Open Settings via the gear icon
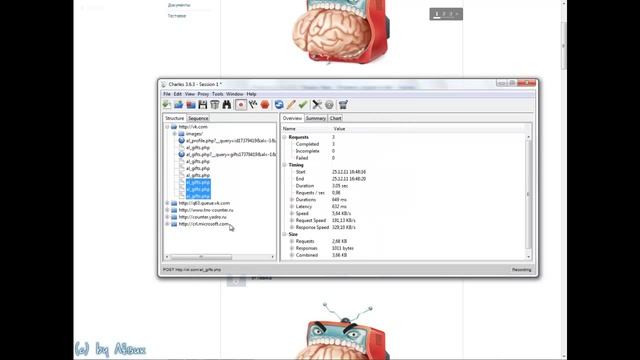 [329, 105]
